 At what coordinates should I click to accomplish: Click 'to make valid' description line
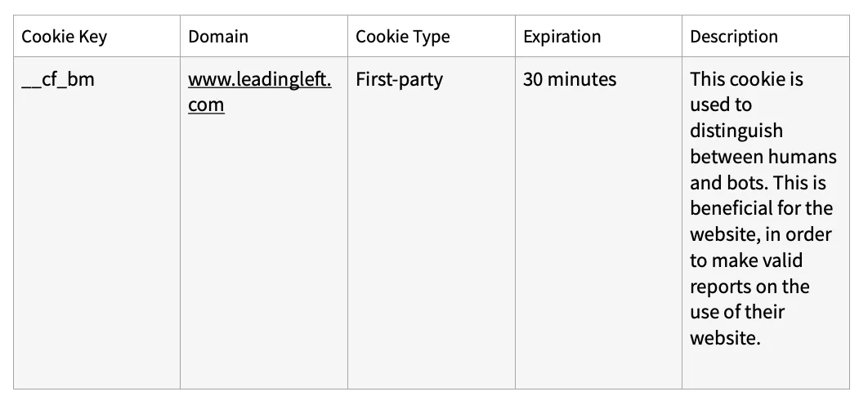coord(746,260)
